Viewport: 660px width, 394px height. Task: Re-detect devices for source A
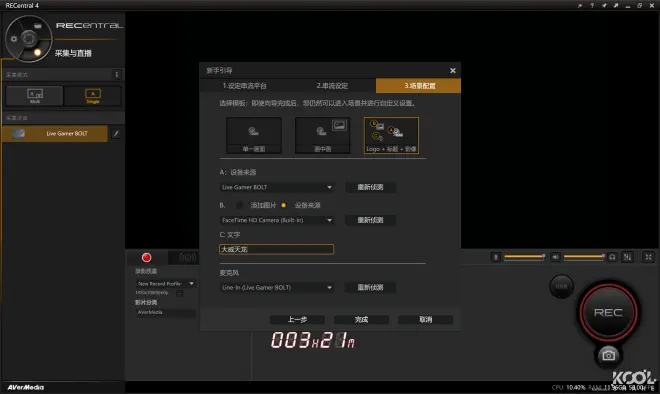tap(370, 187)
